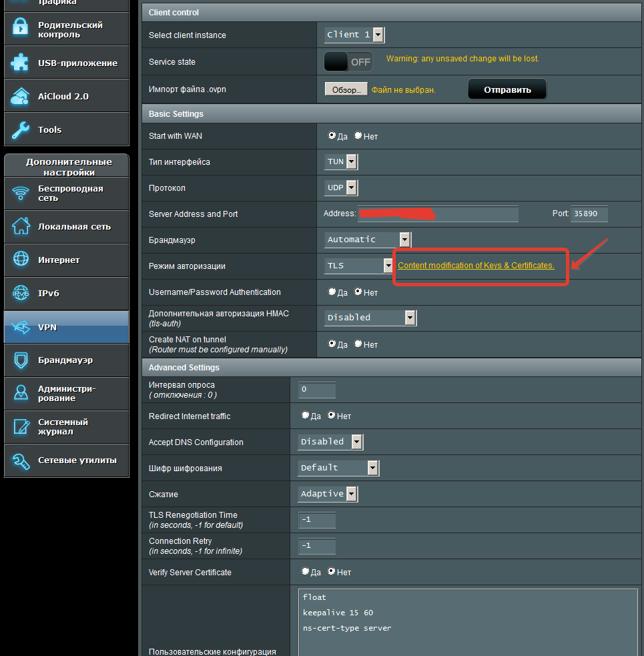Click the Parental Control lock icon
Image resolution: width=644 pixels, height=656 pixels.
tap(21, 29)
